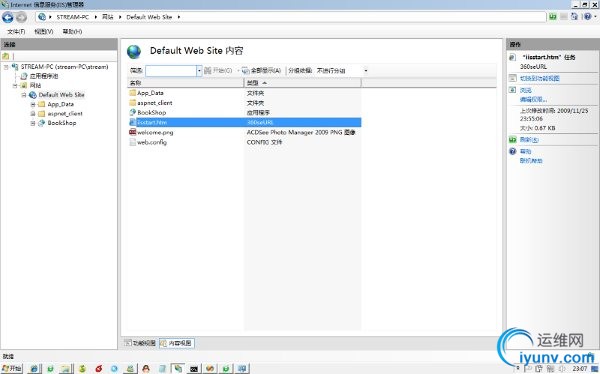The height and width of the screenshot is (374, 600).
Task: Collapse the Default Web Site tree node
Action: 24,95
